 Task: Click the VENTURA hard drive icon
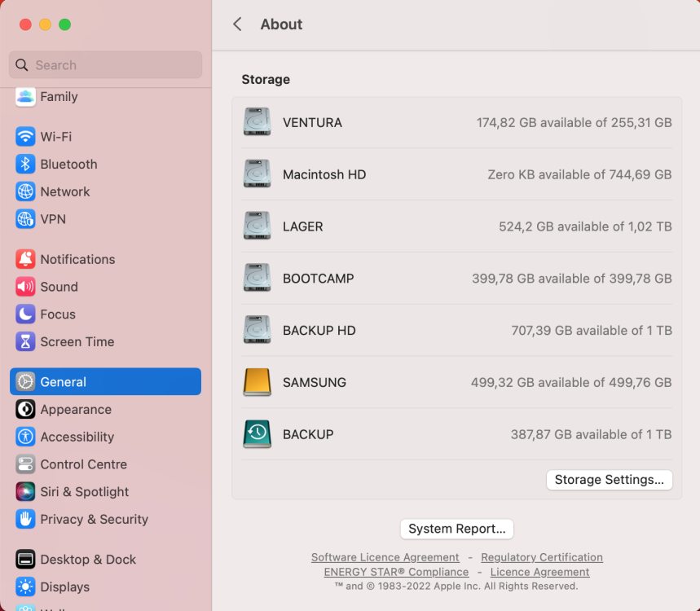coord(258,122)
